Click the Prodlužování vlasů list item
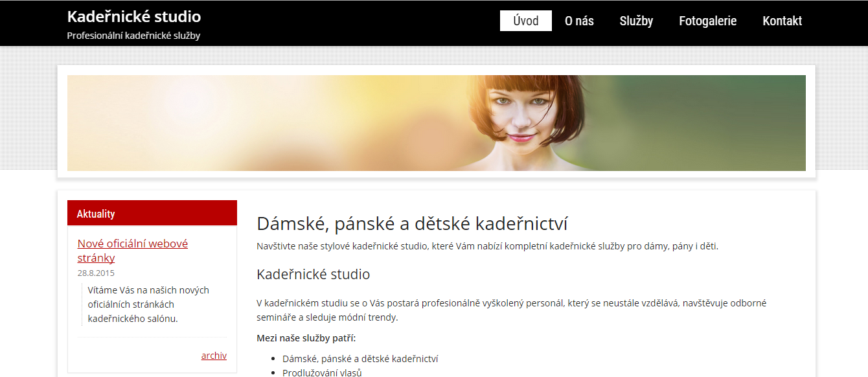868x377 pixels. (322, 372)
